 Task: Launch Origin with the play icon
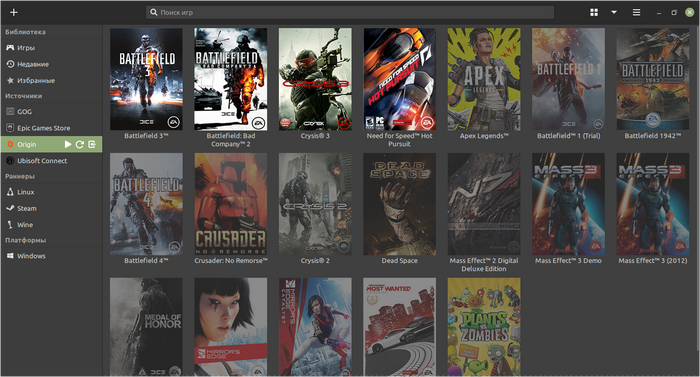coord(68,144)
